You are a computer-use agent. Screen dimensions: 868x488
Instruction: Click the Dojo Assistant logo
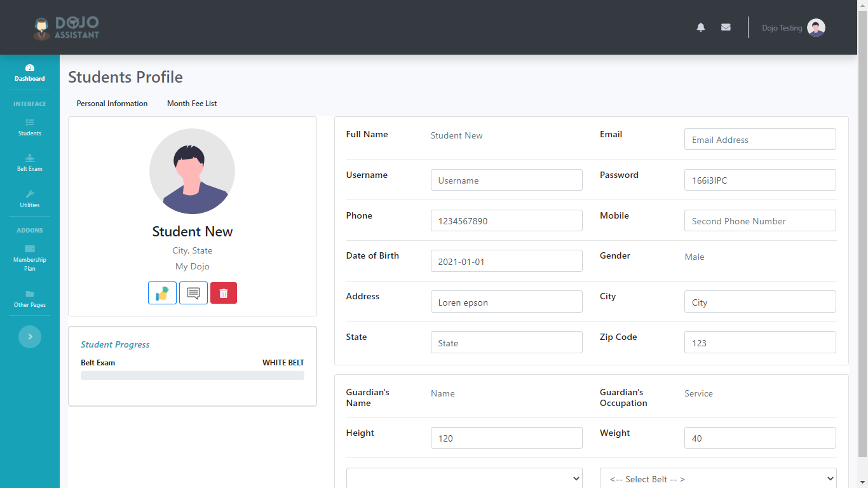[x=67, y=27]
